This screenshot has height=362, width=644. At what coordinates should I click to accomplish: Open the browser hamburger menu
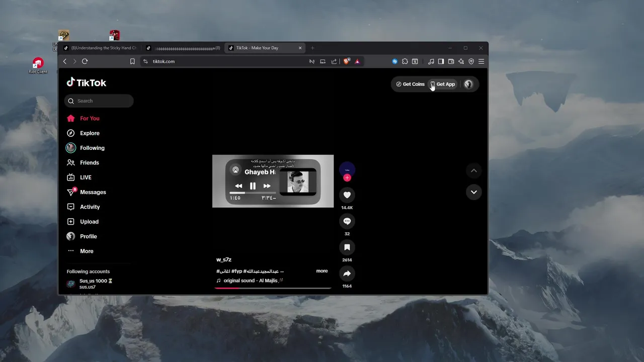point(481,61)
